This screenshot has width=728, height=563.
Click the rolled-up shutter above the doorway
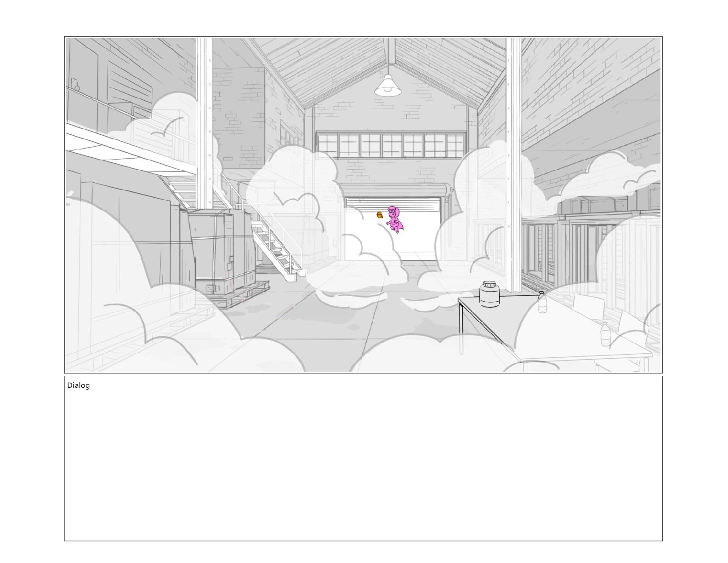(x=395, y=190)
